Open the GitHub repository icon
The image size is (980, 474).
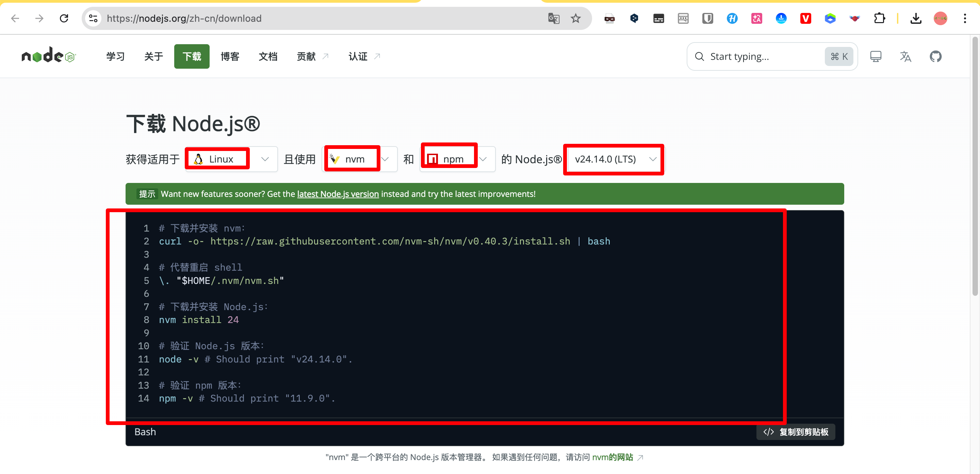click(935, 57)
